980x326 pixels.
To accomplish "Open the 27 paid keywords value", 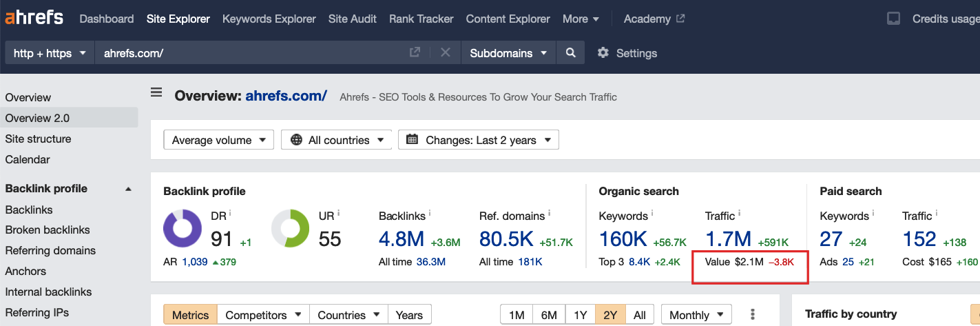I will 831,239.
